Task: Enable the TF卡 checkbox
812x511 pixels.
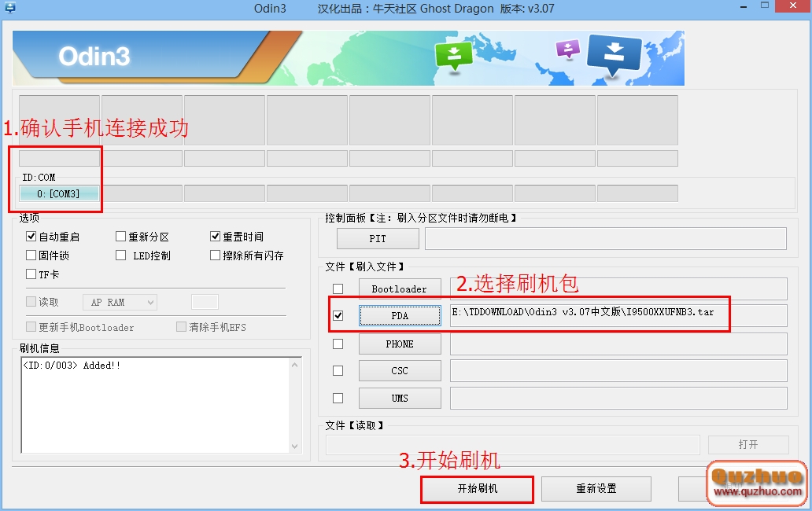Action: point(31,274)
